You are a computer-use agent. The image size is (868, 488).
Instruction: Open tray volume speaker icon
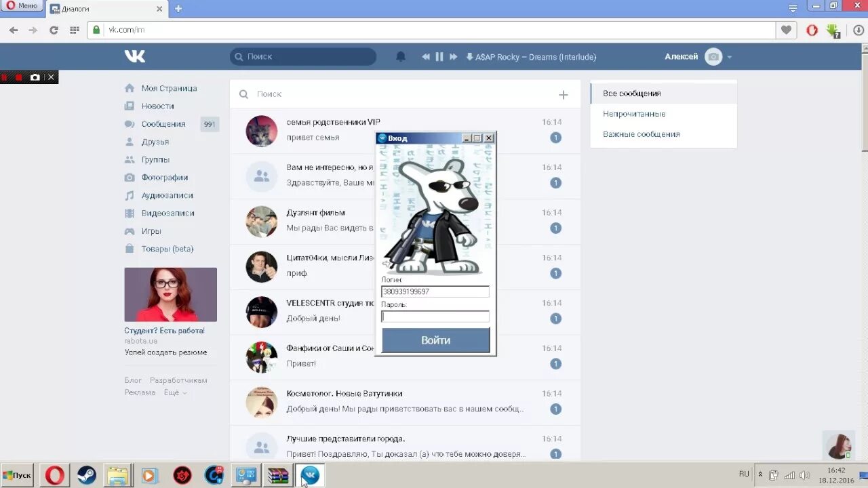click(805, 475)
